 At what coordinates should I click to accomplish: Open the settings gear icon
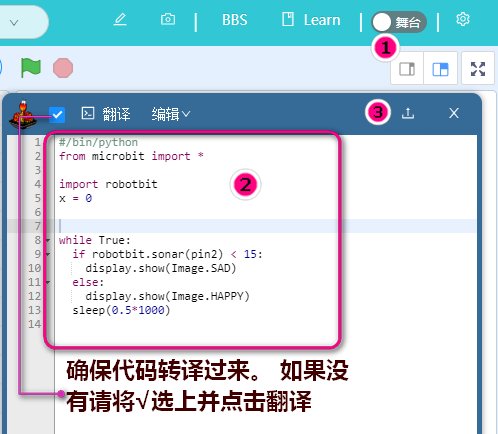463,19
